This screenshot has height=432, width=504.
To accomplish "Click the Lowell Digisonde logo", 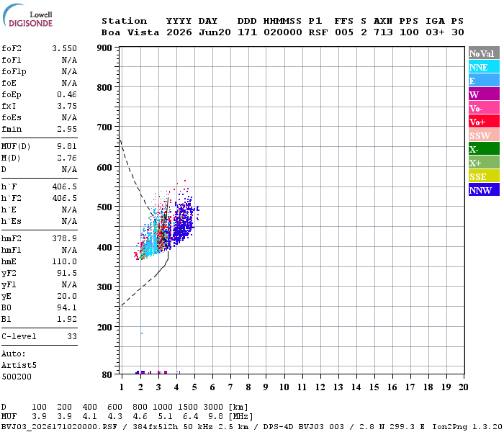I will click(27, 15).
